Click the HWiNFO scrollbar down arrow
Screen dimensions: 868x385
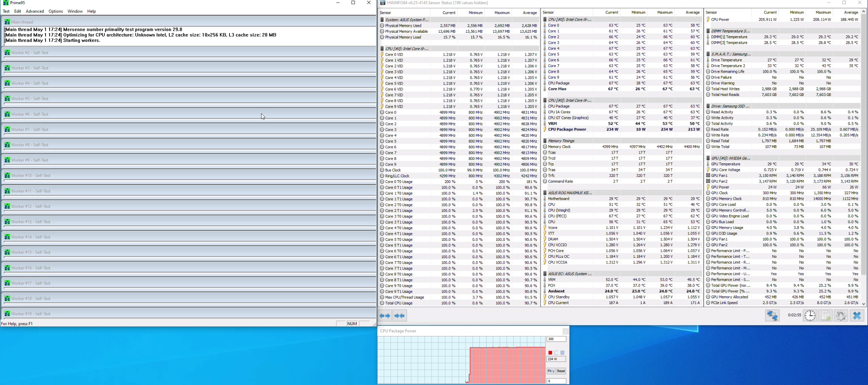pyautogui.click(x=863, y=304)
